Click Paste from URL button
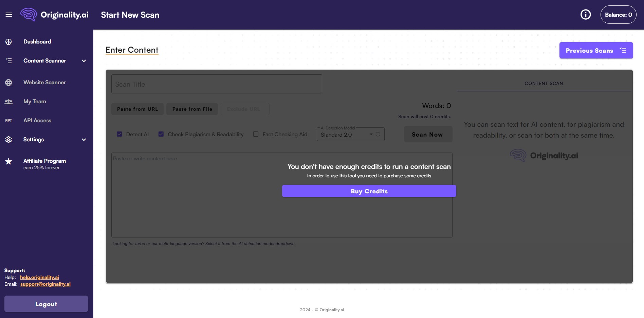644x318 pixels. coord(137,109)
